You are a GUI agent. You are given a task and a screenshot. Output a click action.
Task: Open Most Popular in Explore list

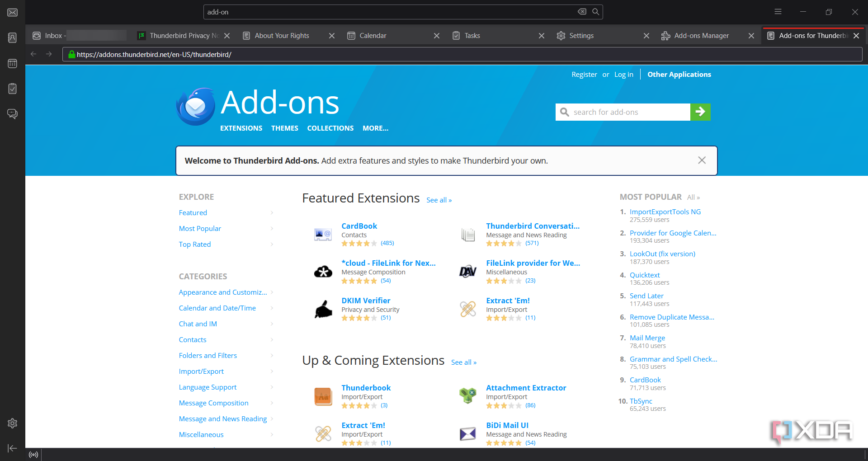pos(200,229)
